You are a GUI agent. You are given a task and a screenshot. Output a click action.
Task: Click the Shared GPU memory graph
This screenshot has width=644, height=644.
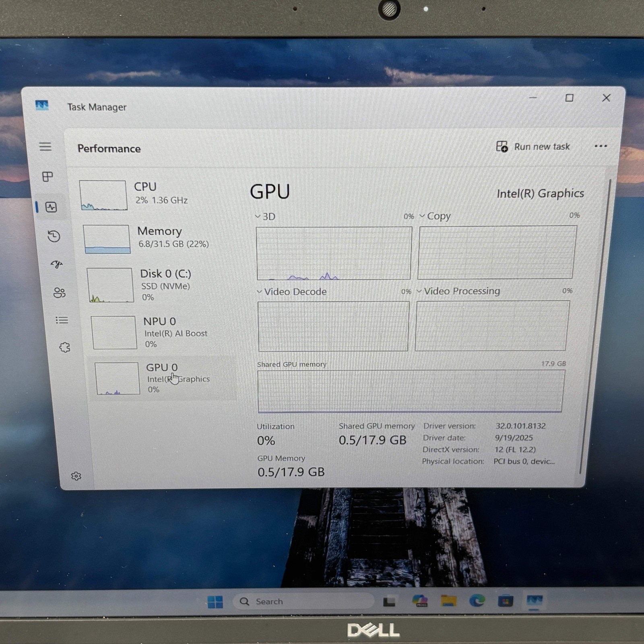[x=411, y=391]
